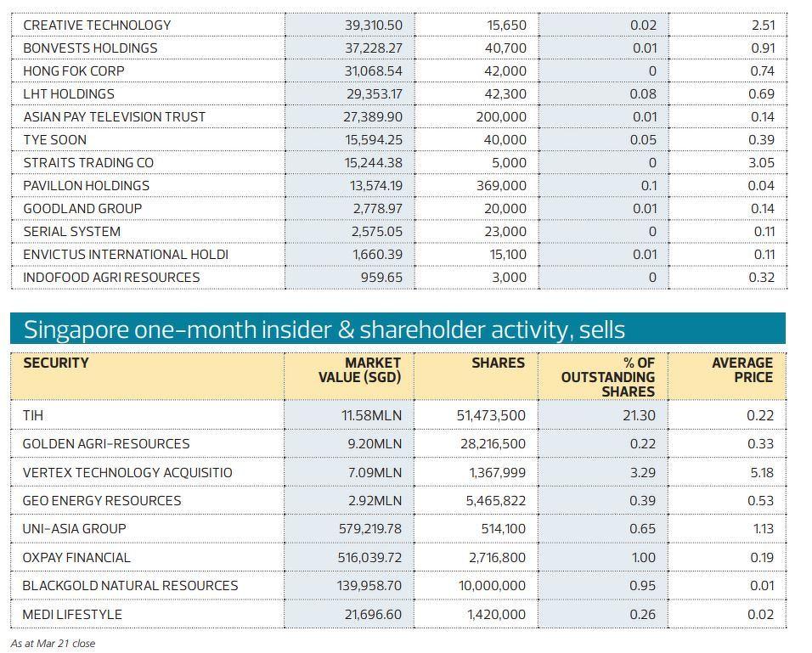Click the % OF OUTSTANDING SHARES header
Screen dimensions: 812x653
(x=608, y=377)
